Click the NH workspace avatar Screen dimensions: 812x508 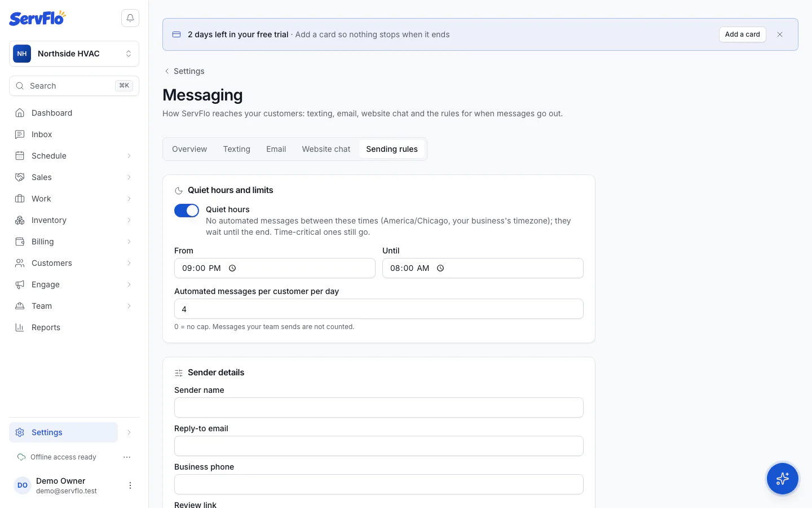[22, 54]
